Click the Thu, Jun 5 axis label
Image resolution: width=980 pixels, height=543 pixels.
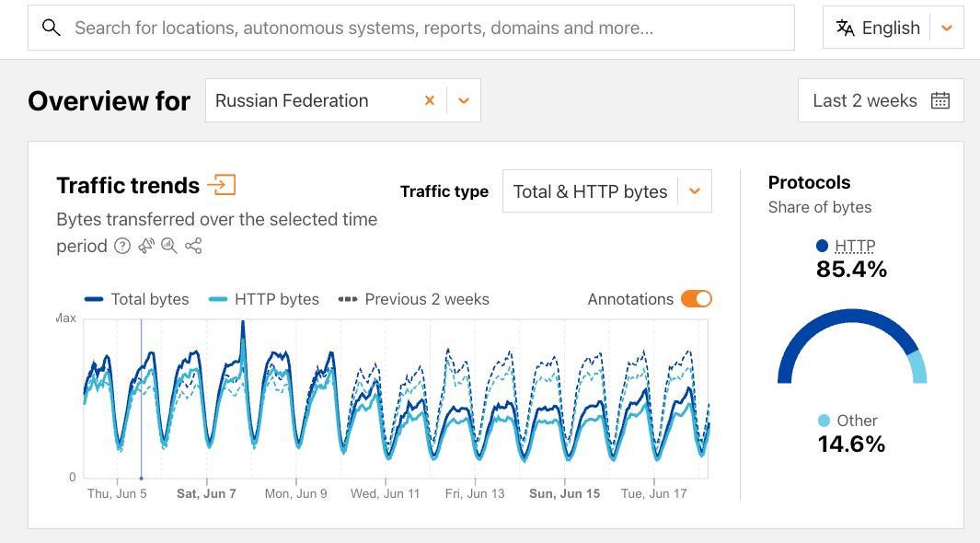pyautogui.click(x=117, y=493)
